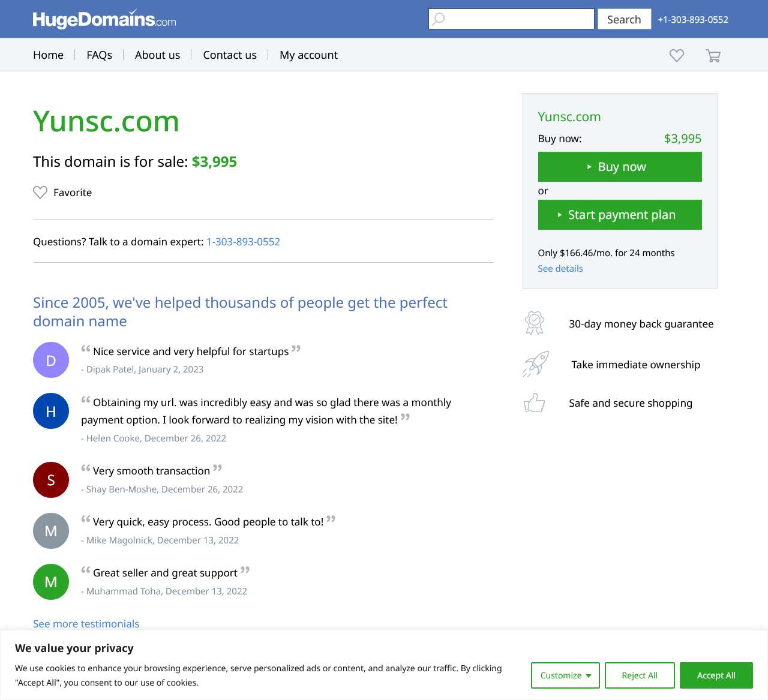This screenshot has height=700, width=768.
Task: Open the shopping cart icon
Action: pos(713,56)
